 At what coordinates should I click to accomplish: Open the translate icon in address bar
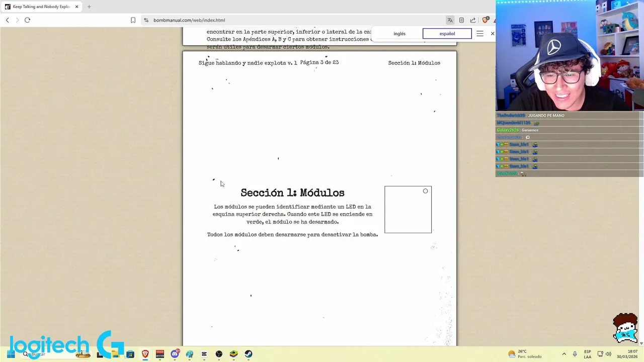pos(450,20)
